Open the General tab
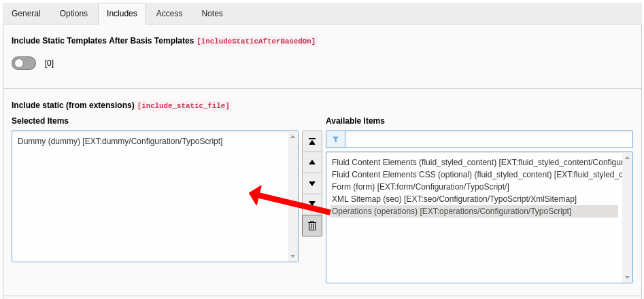 pos(26,14)
